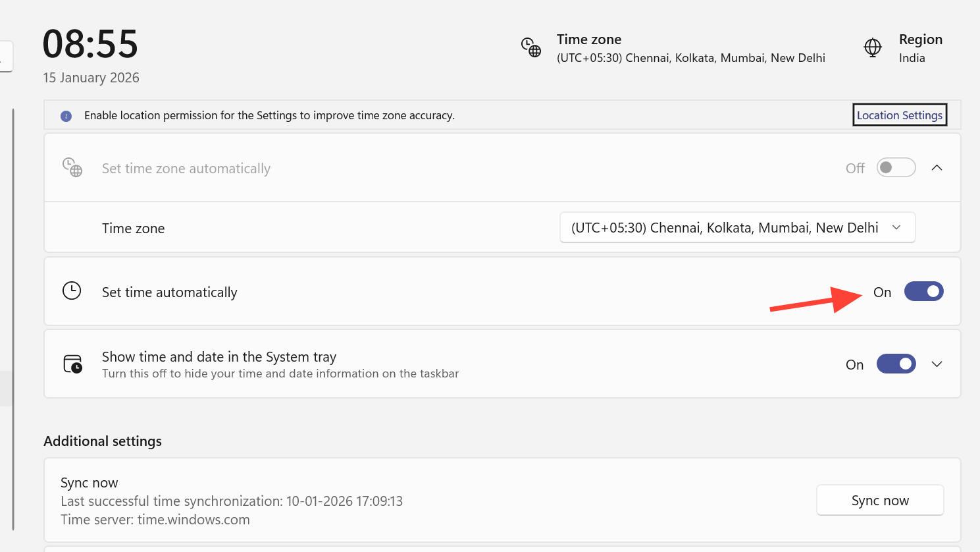Click the Region India header entry
This screenshot has width=980, height=552.
pos(920,48)
